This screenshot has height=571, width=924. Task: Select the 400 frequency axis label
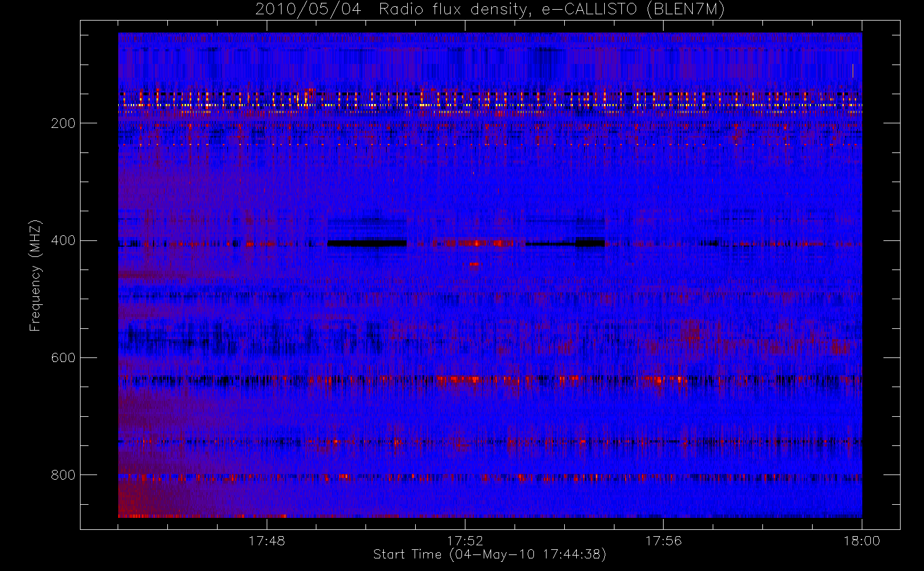[63, 240]
